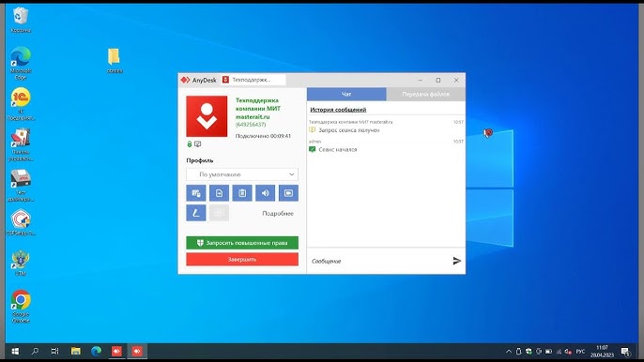Toggle the file access permission button
Viewport: 644px width, 362px height.
(220, 193)
